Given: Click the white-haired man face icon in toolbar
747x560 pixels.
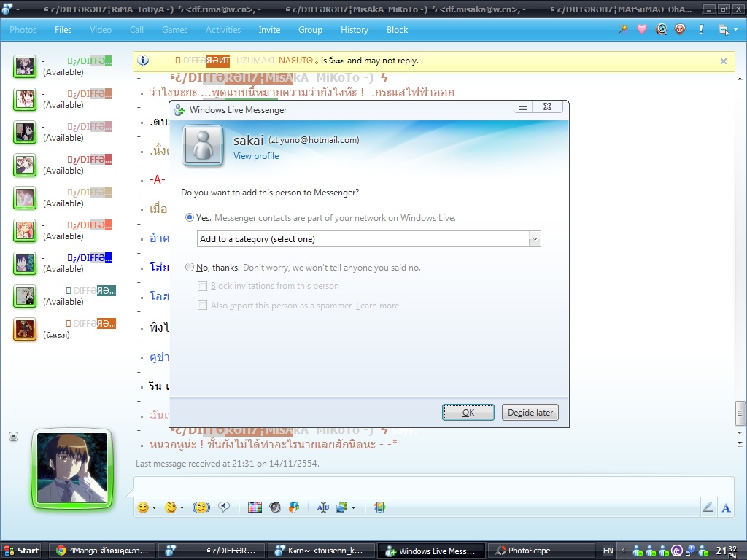Looking at the screenshot, I should point(680,29).
